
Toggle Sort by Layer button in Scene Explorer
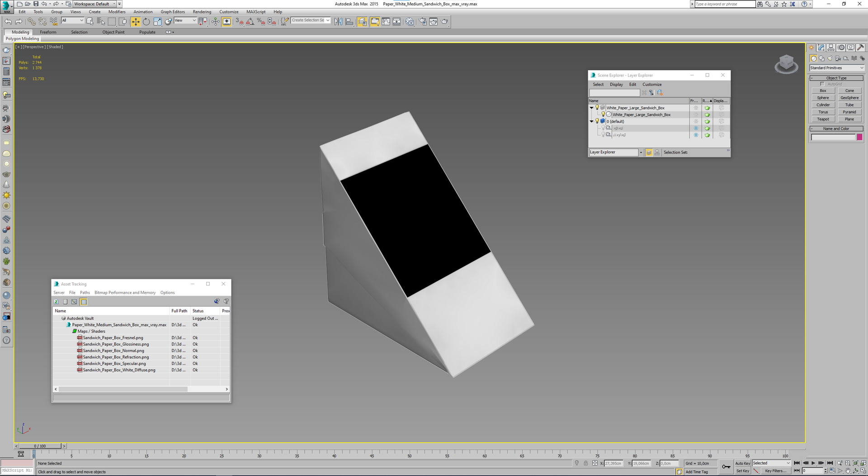[649, 152]
